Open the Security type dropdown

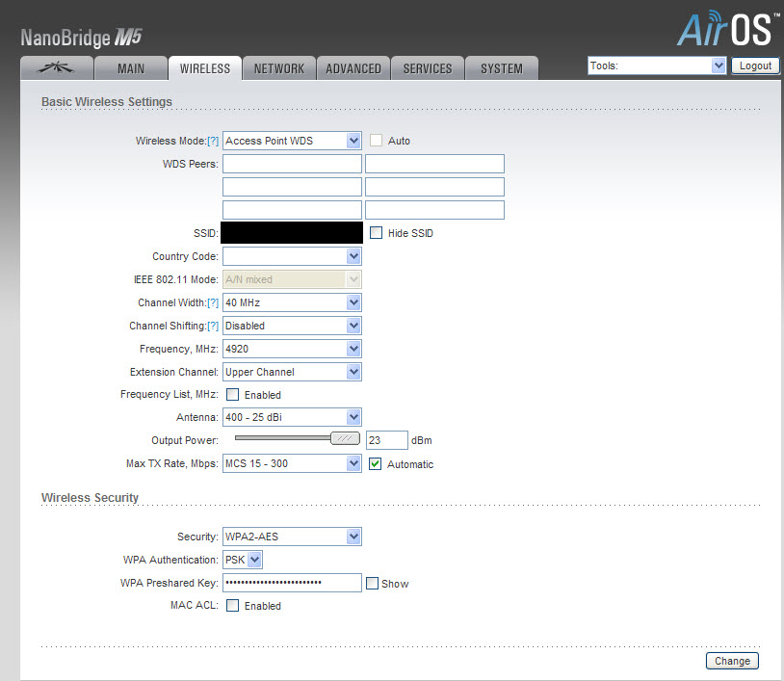click(292, 537)
